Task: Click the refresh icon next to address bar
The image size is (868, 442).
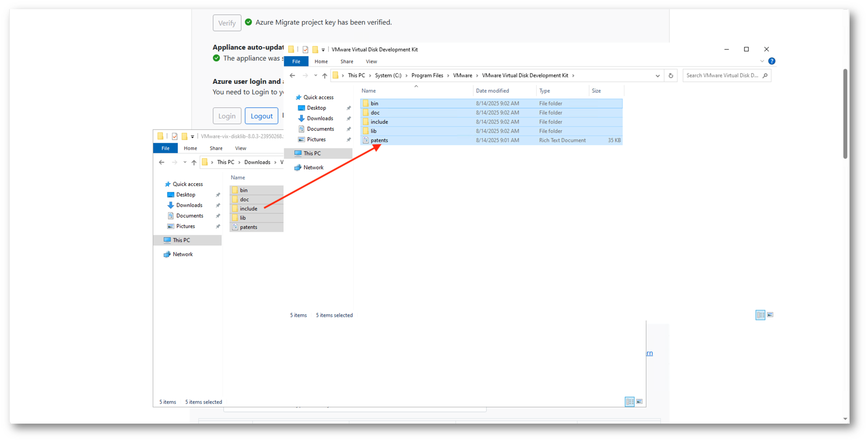Action: [x=671, y=76]
